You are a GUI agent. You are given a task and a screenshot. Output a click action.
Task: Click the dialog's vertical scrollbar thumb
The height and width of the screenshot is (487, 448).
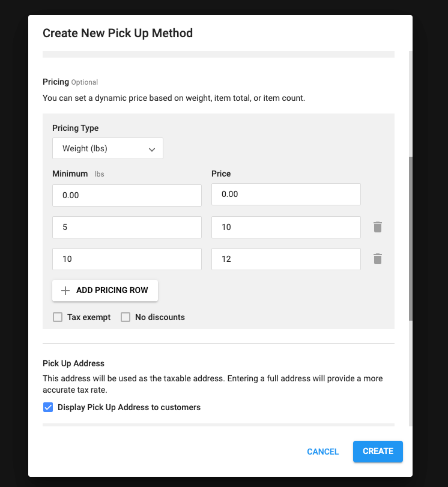411,237
